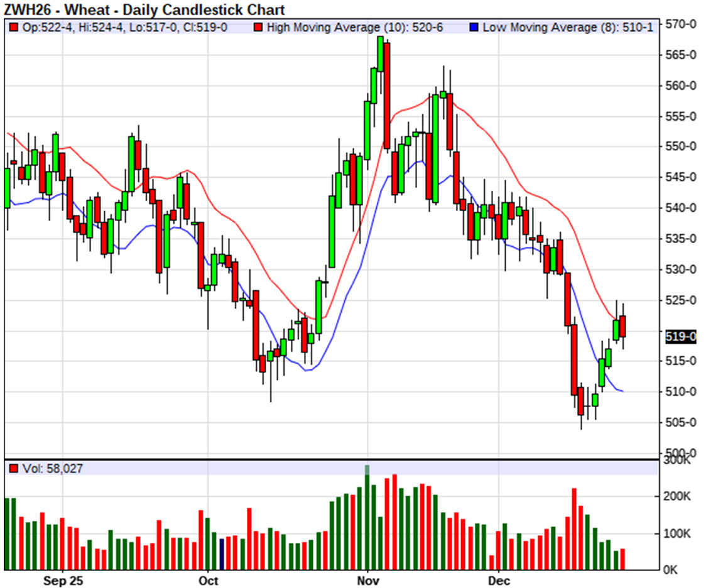Click the 300K label on volume axis
The image size is (706, 588).
(677, 462)
